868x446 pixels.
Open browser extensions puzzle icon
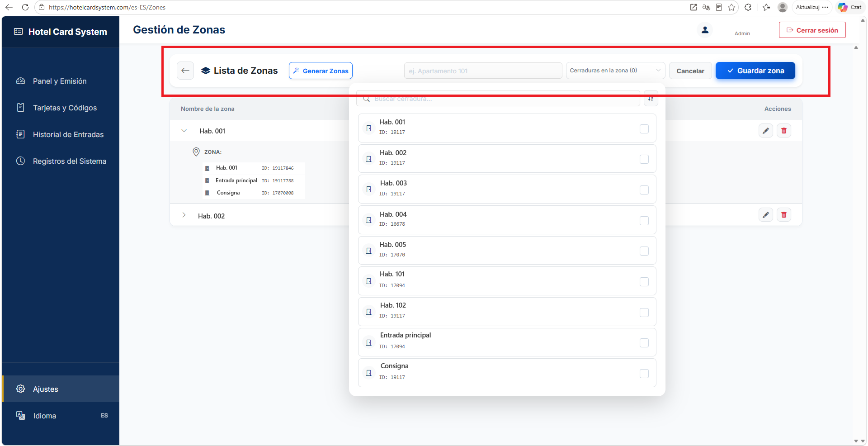click(748, 7)
